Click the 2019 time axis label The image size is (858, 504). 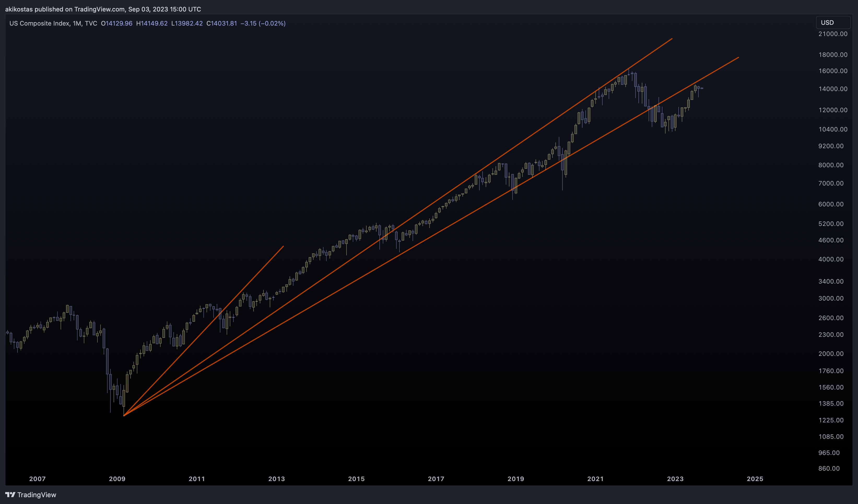pyautogui.click(x=516, y=479)
